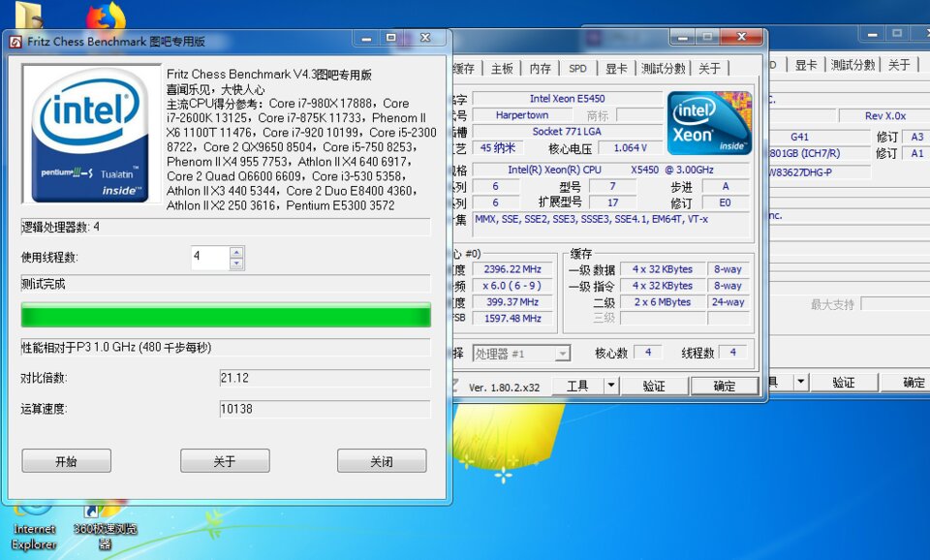Start the benchmark with the 开始 button
Screen dimensions: 930x560
(67, 461)
